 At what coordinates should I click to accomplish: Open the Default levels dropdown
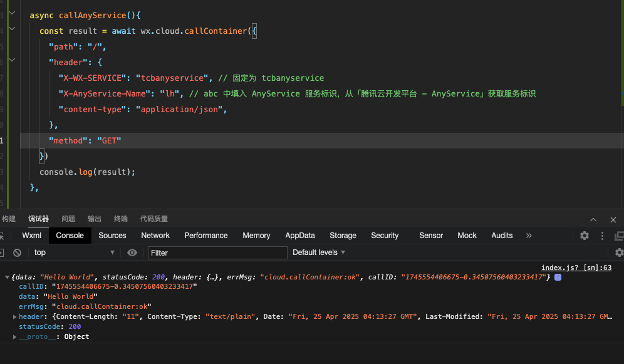(x=319, y=252)
